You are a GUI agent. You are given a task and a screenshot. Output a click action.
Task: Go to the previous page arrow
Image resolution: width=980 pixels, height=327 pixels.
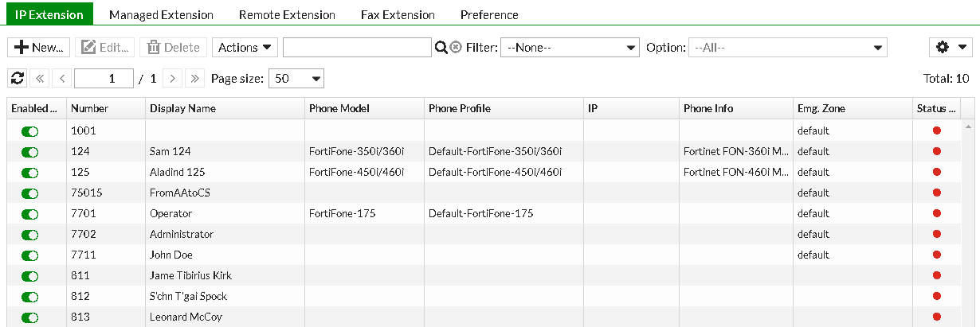pyautogui.click(x=61, y=79)
